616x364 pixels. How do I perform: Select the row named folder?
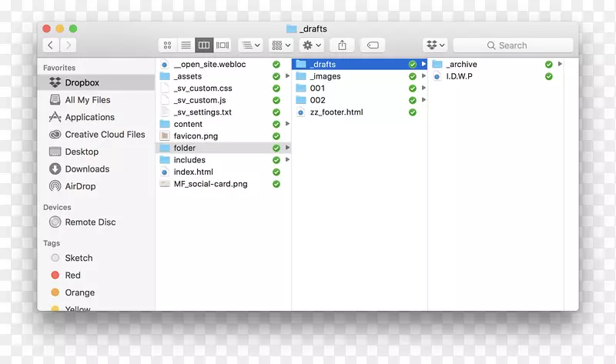[223, 148]
